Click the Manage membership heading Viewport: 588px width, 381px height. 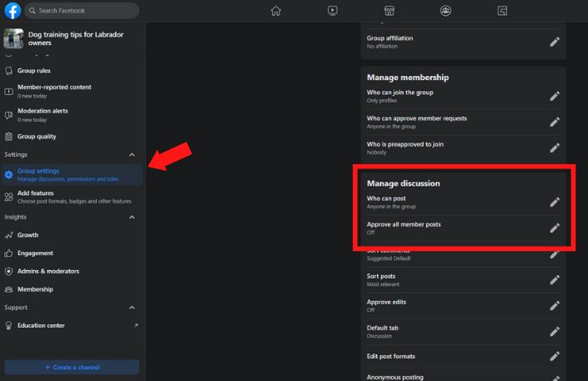pyautogui.click(x=408, y=78)
